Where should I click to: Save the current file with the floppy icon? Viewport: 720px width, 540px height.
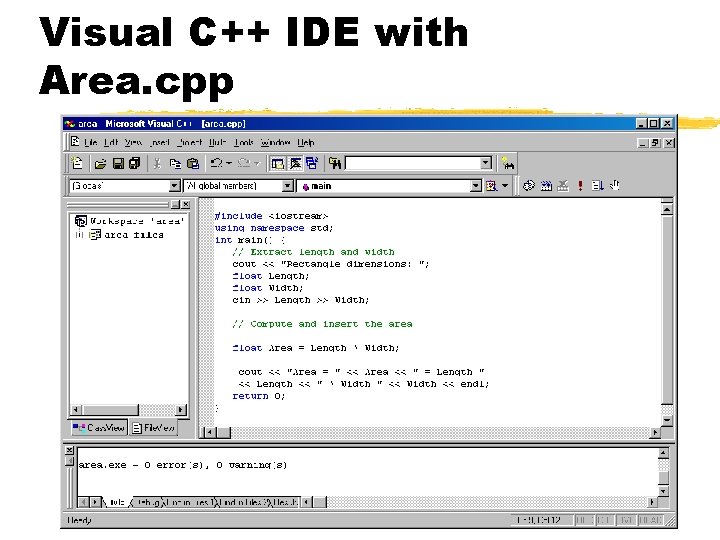click(x=118, y=163)
